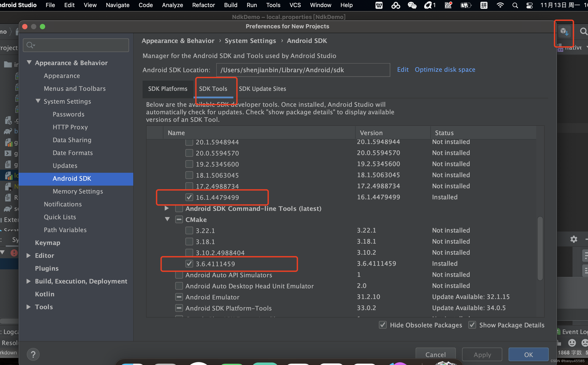Check NDK version 19.2.5345600
This screenshot has width=588, height=365.
click(x=189, y=164)
